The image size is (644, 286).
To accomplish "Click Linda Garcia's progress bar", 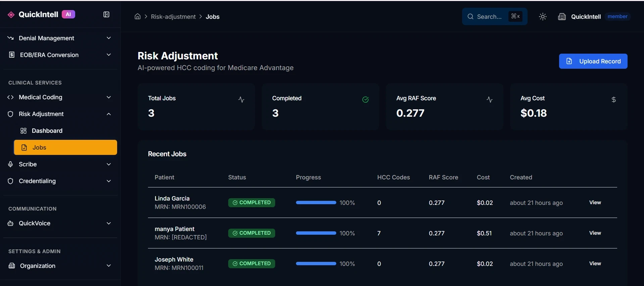I will tap(316, 203).
